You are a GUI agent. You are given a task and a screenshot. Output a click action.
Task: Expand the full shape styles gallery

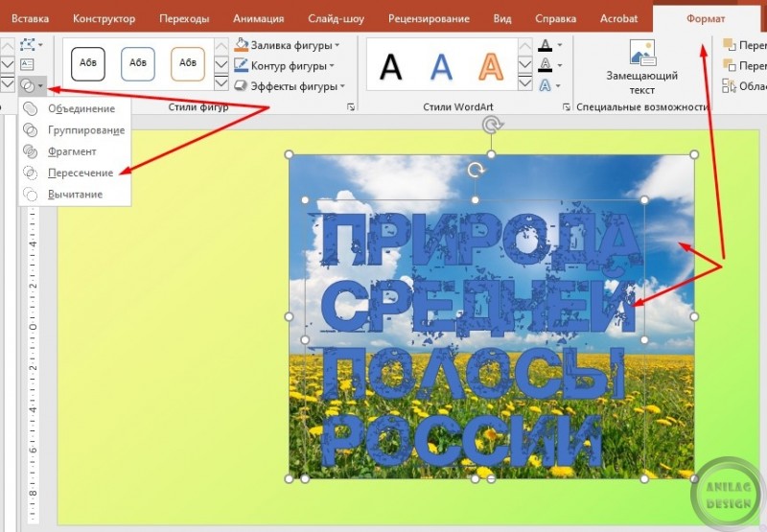pos(221,82)
